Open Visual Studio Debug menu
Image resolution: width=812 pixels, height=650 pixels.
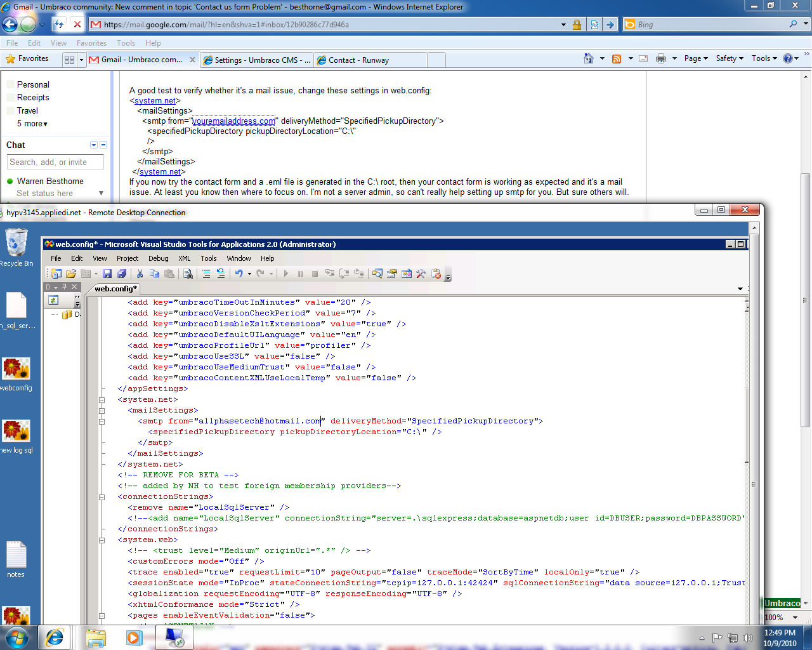click(159, 258)
